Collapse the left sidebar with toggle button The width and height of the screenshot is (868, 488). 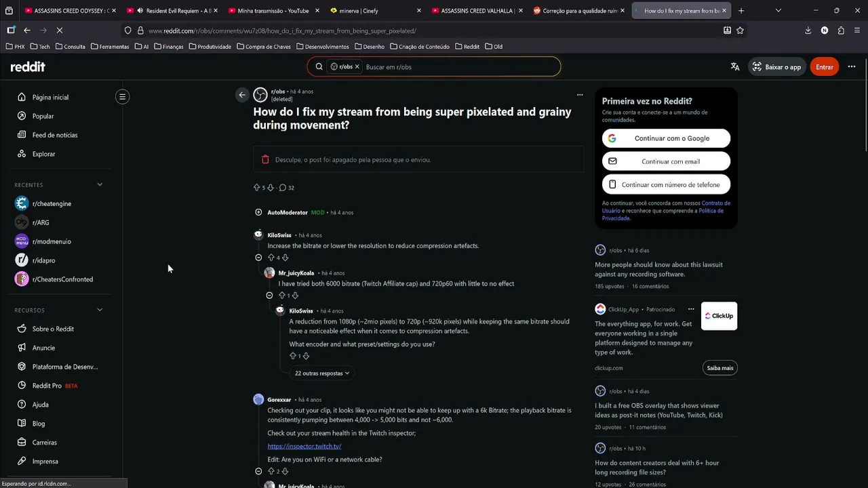pos(122,97)
